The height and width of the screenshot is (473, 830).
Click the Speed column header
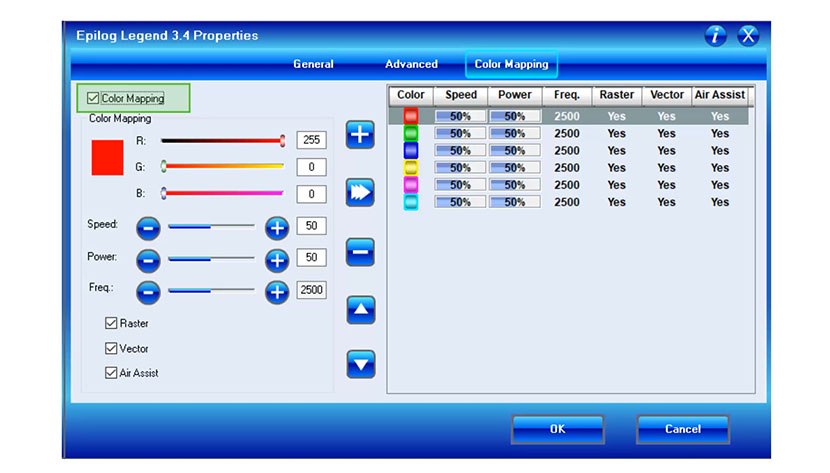point(461,95)
